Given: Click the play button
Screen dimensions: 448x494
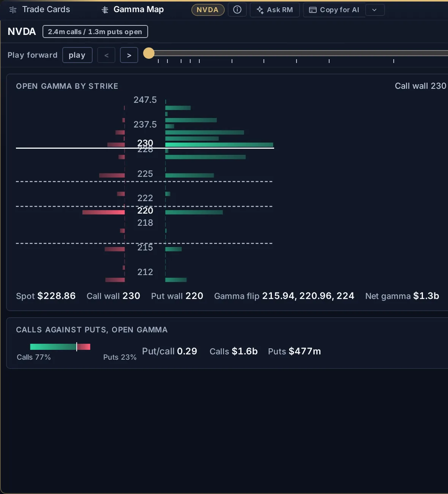Looking at the screenshot, I should coord(77,55).
